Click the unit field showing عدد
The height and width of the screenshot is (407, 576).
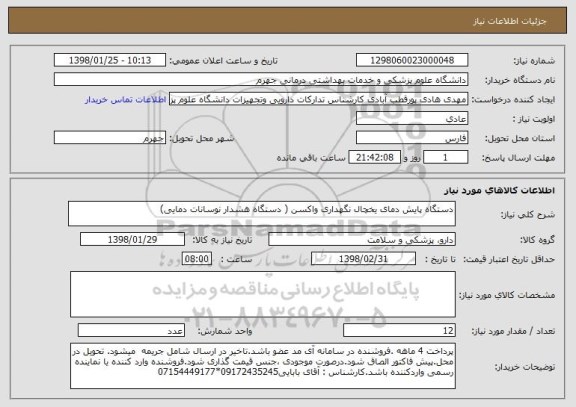coord(131,331)
